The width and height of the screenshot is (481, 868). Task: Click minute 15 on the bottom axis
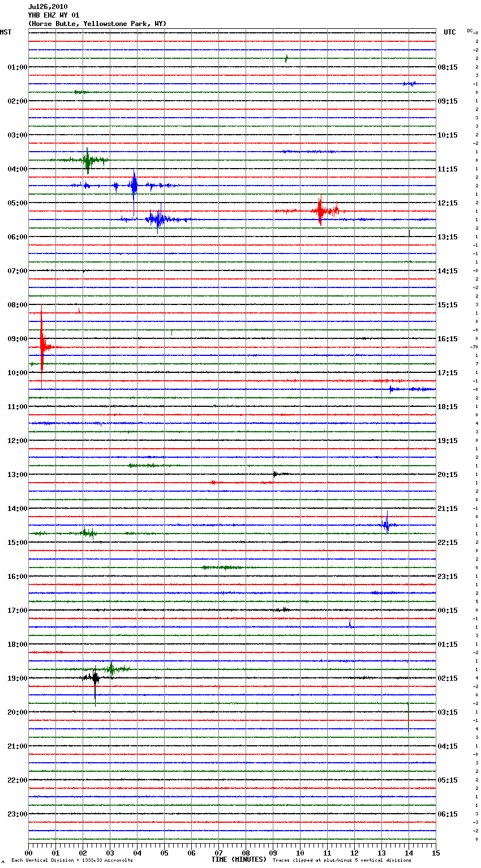[x=436, y=853]
